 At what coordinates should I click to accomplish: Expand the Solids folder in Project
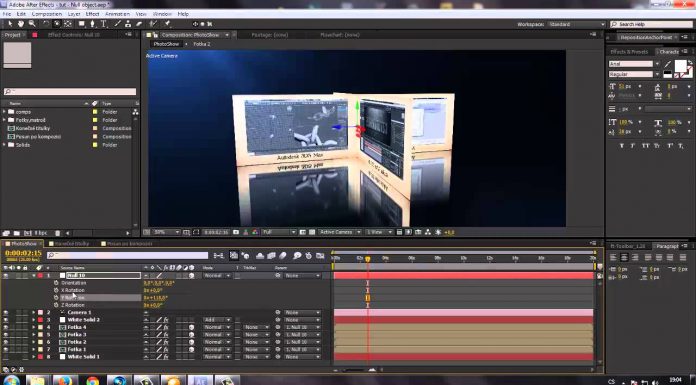coord(4,145)
